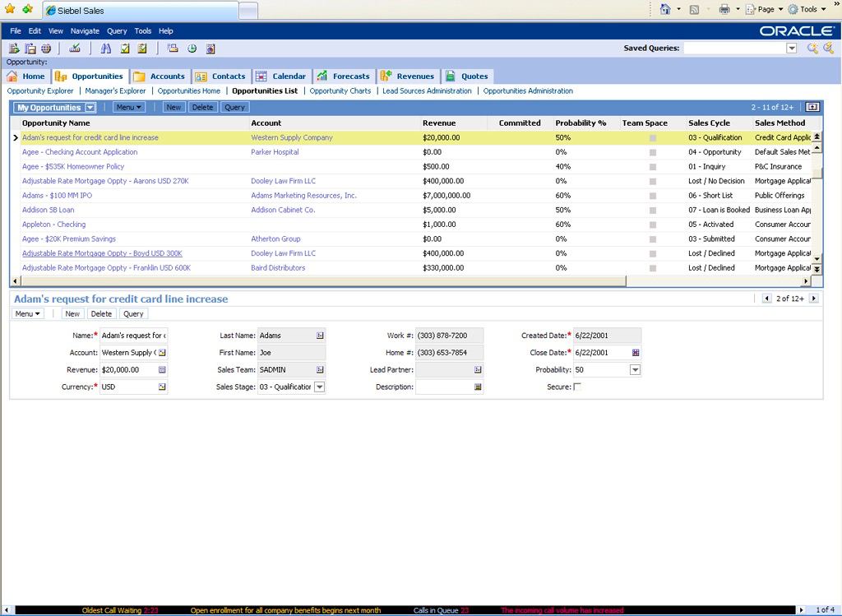The image size is (842, 616).
Task: Click the Sales Team field select icon
Action: pyautogui.click(x=320, y=370)
